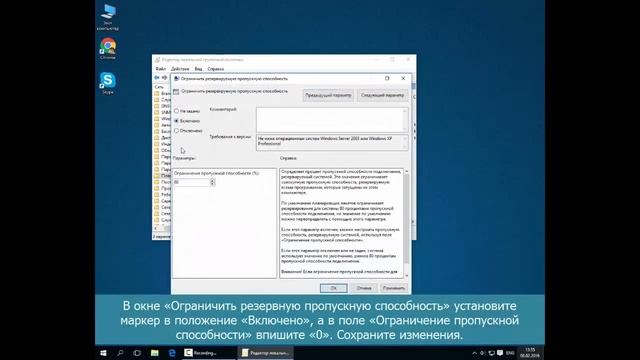
Task: Launch Microsoft Edge from the taskbar
Action: (172, 353)
